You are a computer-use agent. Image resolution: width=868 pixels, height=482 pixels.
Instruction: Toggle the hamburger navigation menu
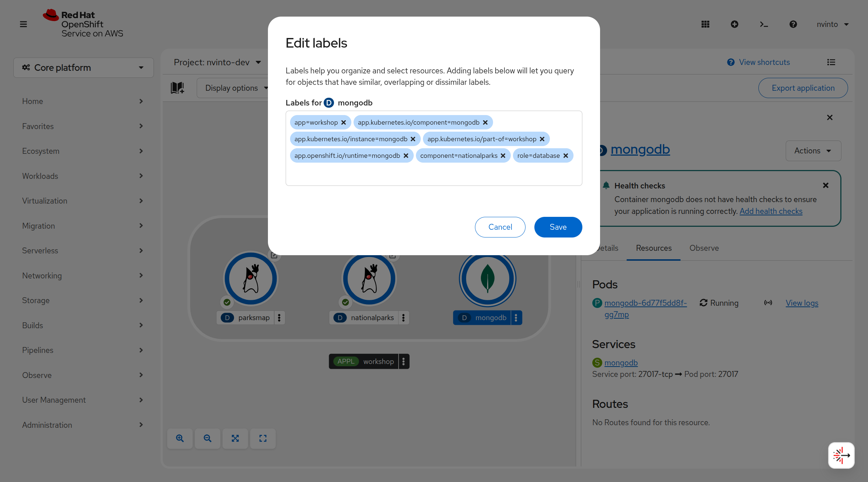point(23,24)
